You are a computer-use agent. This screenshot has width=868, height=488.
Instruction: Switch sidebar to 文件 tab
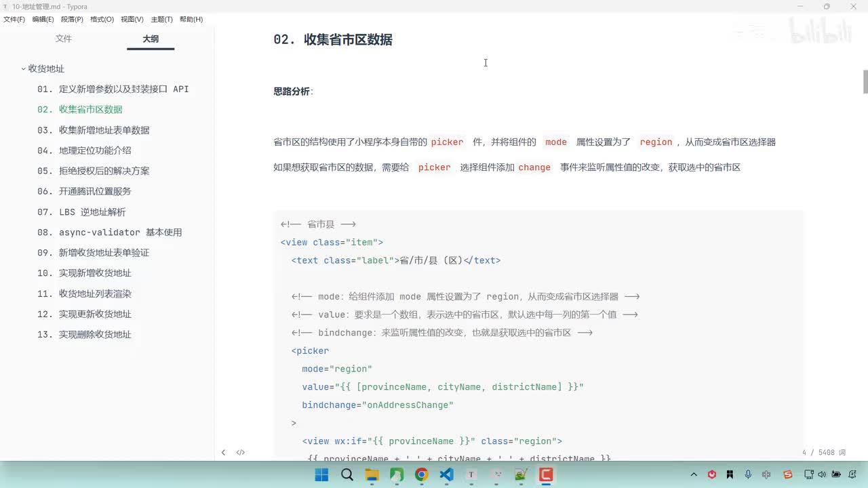coord(64,39)
